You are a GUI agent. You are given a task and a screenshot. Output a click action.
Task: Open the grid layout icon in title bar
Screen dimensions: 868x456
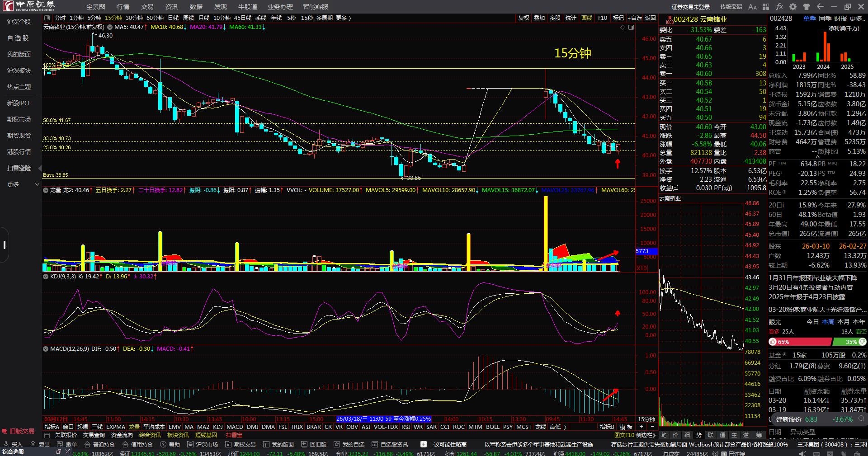tap(766, 7)
